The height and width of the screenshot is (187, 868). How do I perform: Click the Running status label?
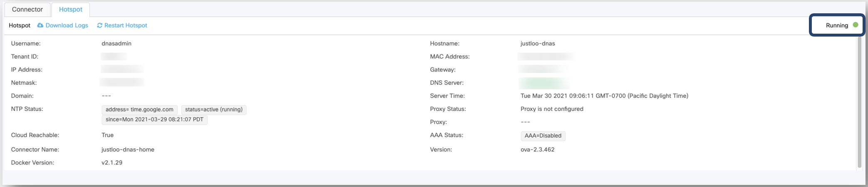click(x=836, y=25)
